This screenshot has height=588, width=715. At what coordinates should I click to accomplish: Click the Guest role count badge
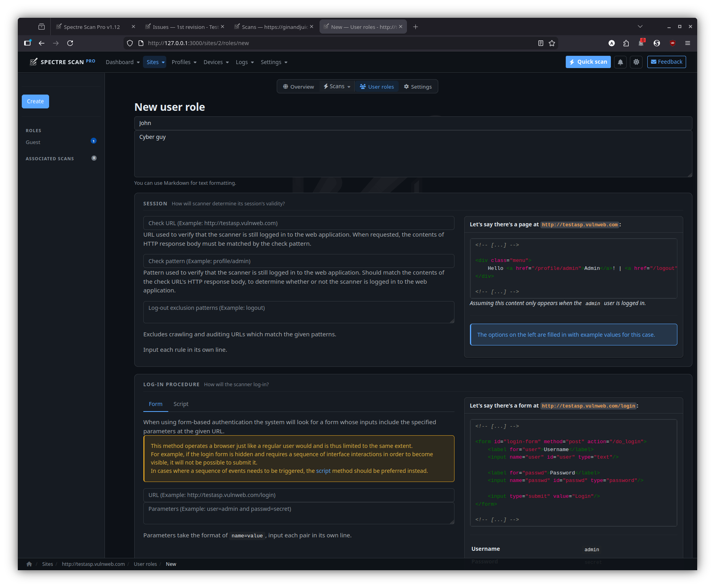click(94, 141)
